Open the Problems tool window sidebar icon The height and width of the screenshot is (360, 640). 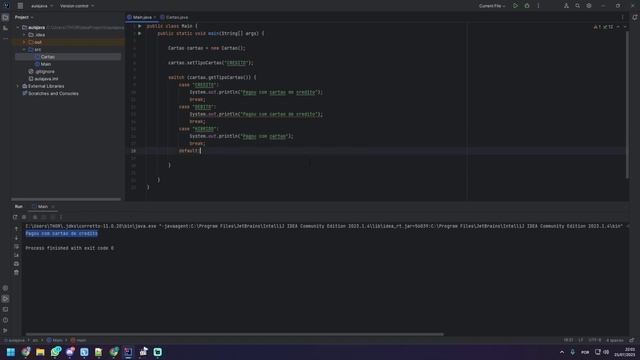pos(5,320)
